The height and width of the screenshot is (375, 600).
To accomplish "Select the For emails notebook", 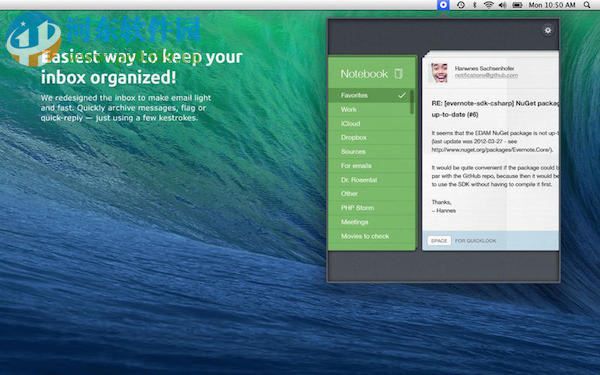I will tap(372, 166).
